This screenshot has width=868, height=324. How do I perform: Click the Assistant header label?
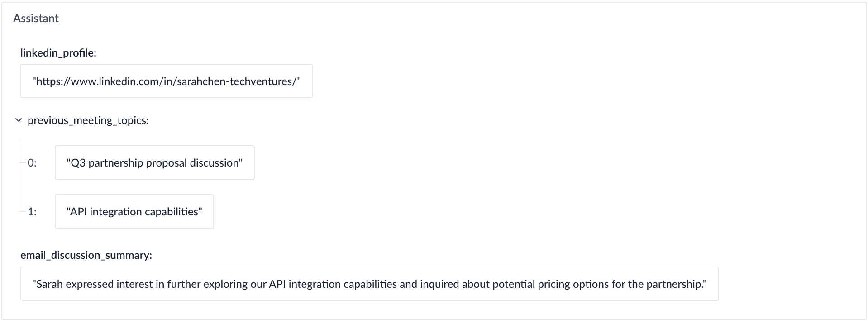click(x=36, y=18)
